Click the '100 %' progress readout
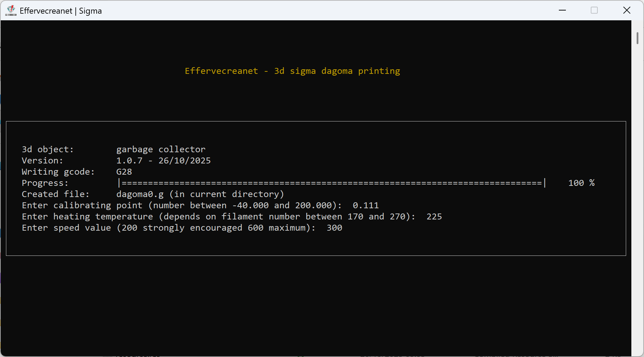 click(581, 183)
